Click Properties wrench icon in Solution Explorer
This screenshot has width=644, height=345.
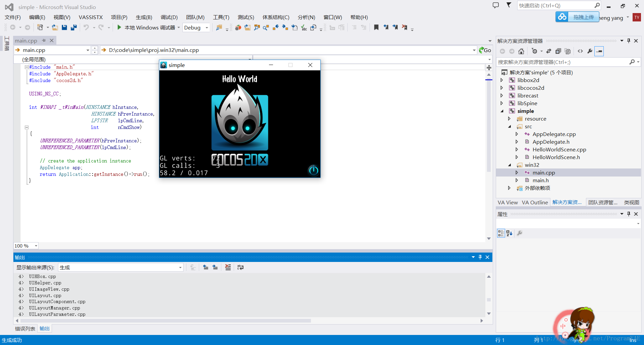click(590, 51)
